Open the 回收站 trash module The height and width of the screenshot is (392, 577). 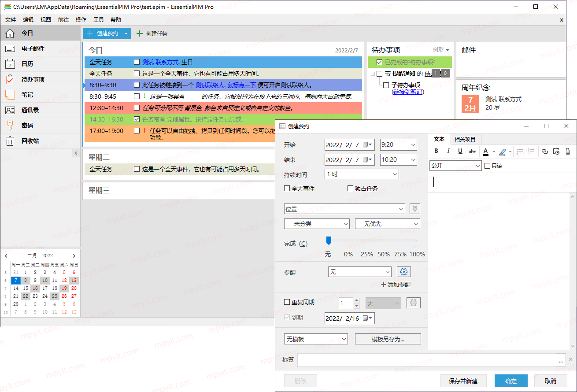click(40, 141)
